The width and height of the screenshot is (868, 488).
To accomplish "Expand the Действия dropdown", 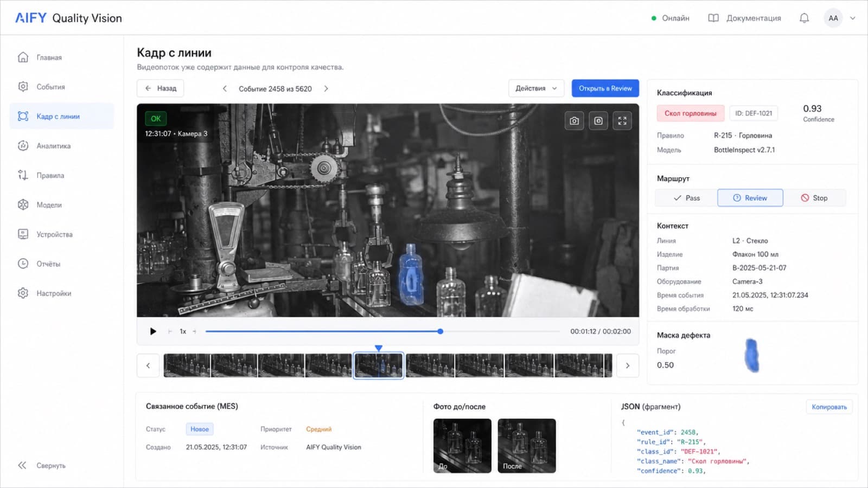I will pyautogui.click(x=536, y=88).
